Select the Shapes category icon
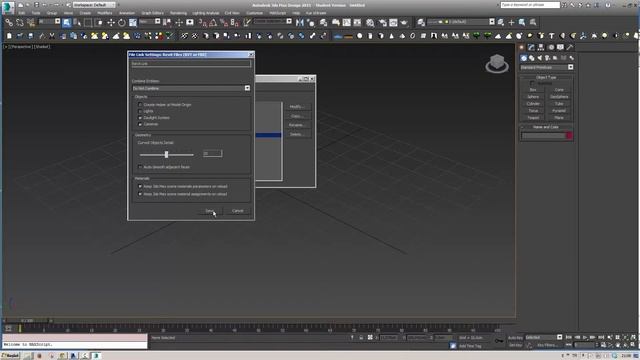The width and height of the screenshot is (640, 360). (531, 58)
